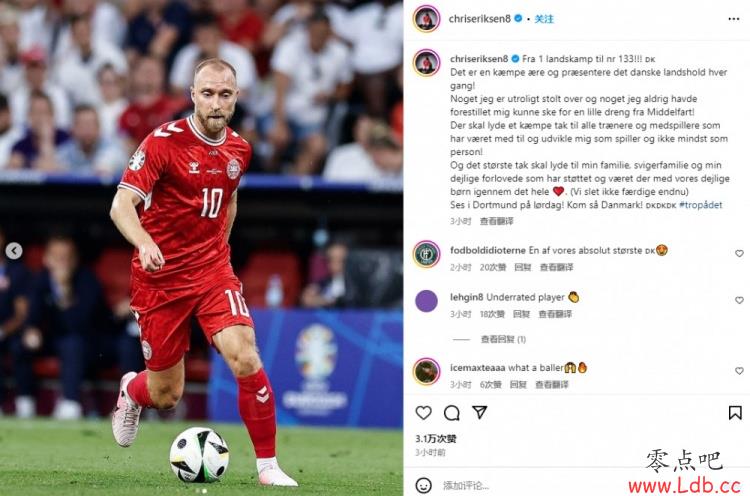The width and height of the screenshot is (750, 496).
Task: Open fodboldidioterne profile avatar
Action: pos(426,254)
